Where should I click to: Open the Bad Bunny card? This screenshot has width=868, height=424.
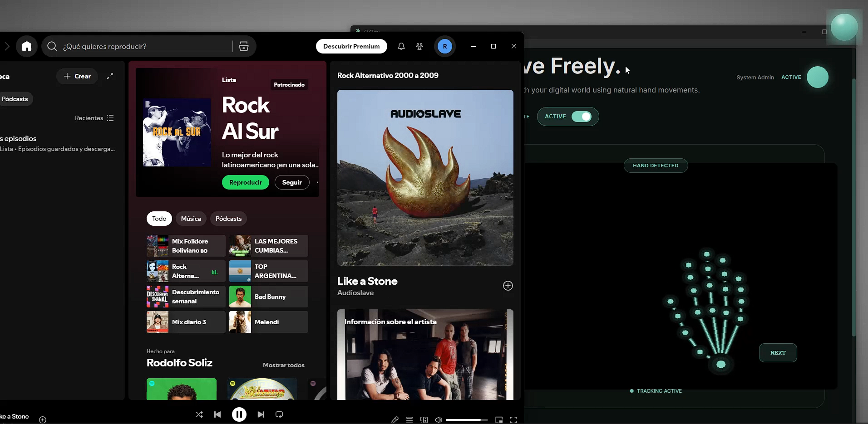click(x=269, y=297)
